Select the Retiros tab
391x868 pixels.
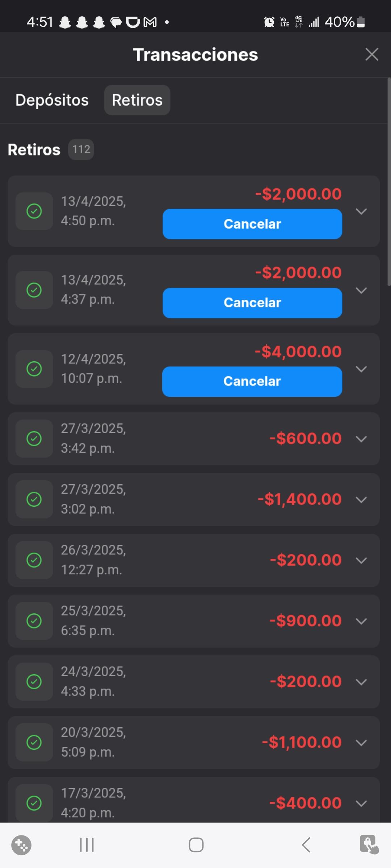(x=137, y=100)
